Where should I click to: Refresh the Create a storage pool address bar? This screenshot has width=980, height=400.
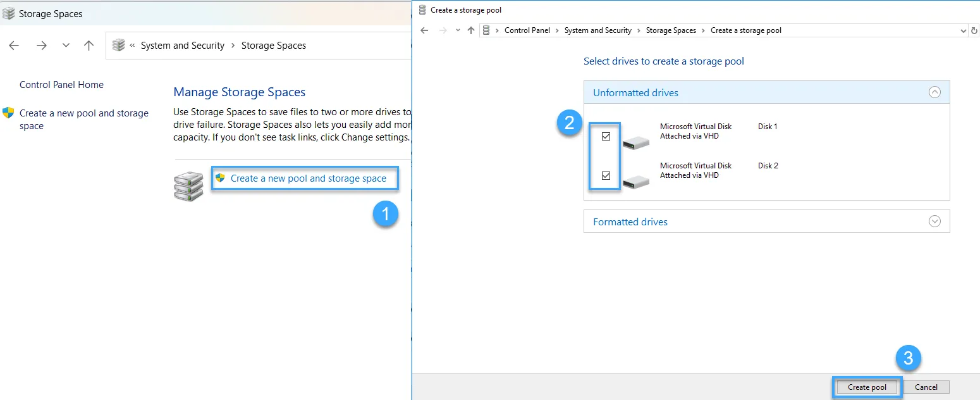coord(974,30)
